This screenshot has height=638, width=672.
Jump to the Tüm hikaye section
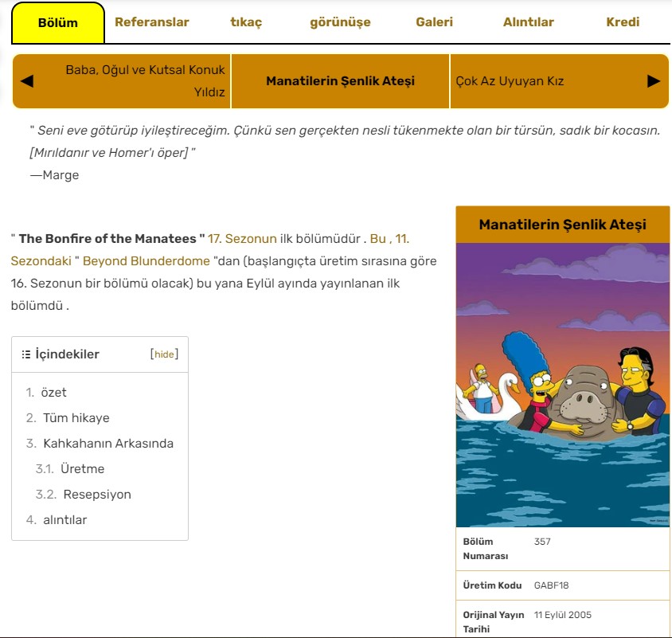[x=76, y=417]
